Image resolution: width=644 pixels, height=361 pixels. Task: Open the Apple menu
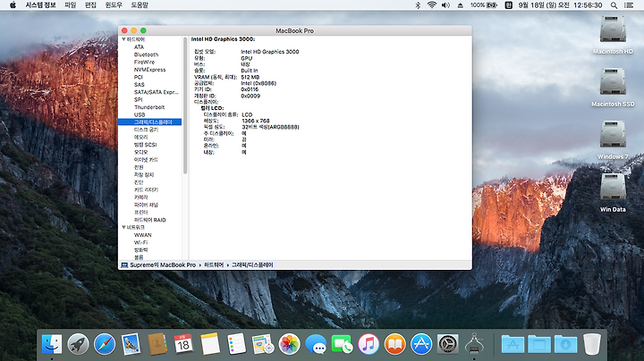[13, 5]
